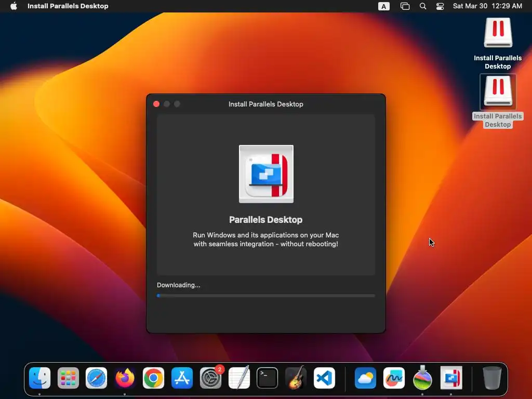The image size is (532, 399).
Task: Open Freeform from the Dock
Action: click(x=394, y=378)
